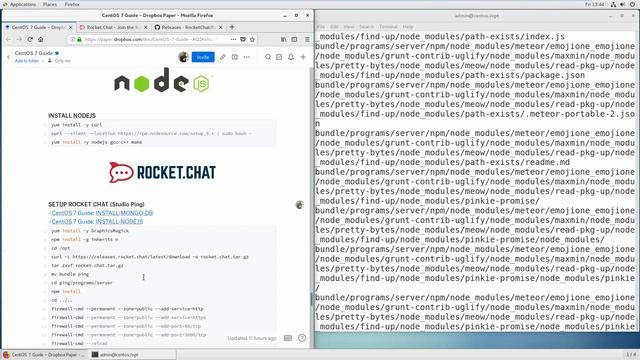Bookmark page with star icon
The image size is (640, 360).
pyautogui.click(x=252, y=39)
